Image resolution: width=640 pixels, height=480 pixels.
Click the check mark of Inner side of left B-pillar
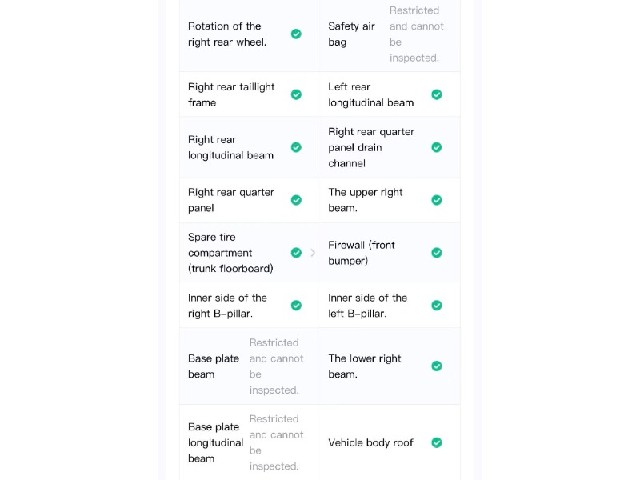437,305
